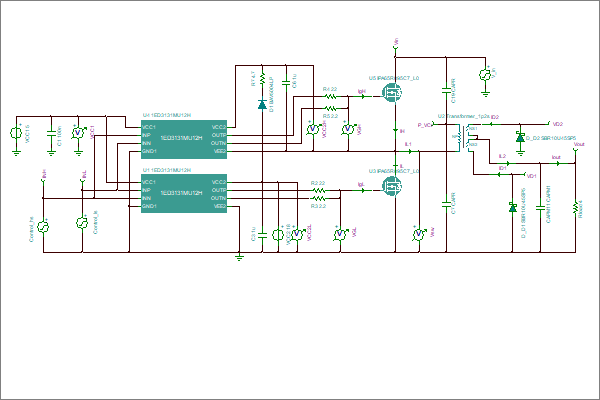Select capacitor C19
Screen dimensions: 600x400
446,90
